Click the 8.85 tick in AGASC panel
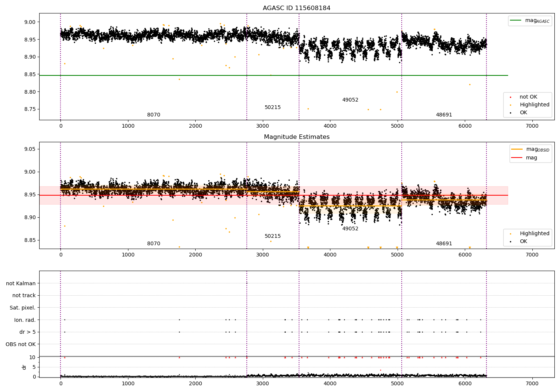 tap(30, 74)
